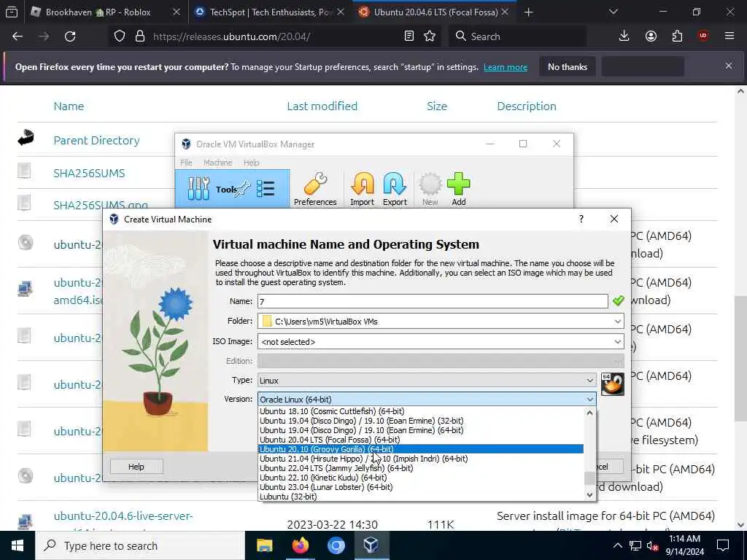This screenshot has width=747, height=560.
Task: Click the tracking protection shield icon
Action: point(120,36)
